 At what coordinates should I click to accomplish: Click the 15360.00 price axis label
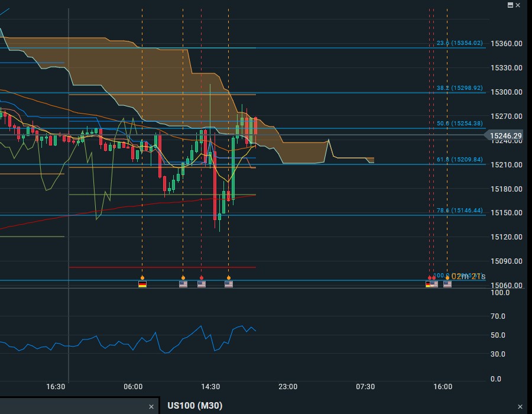click(507, 43)
